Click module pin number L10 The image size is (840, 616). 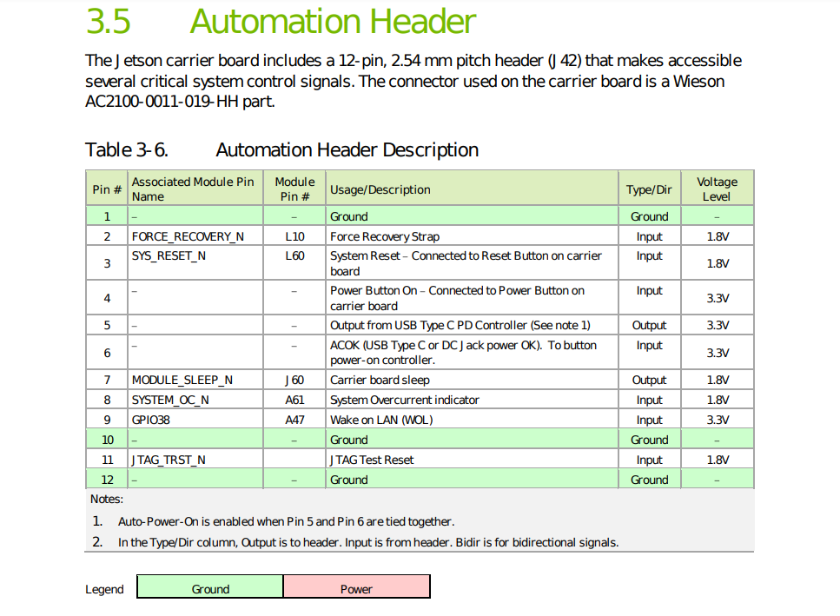[294, 236]
